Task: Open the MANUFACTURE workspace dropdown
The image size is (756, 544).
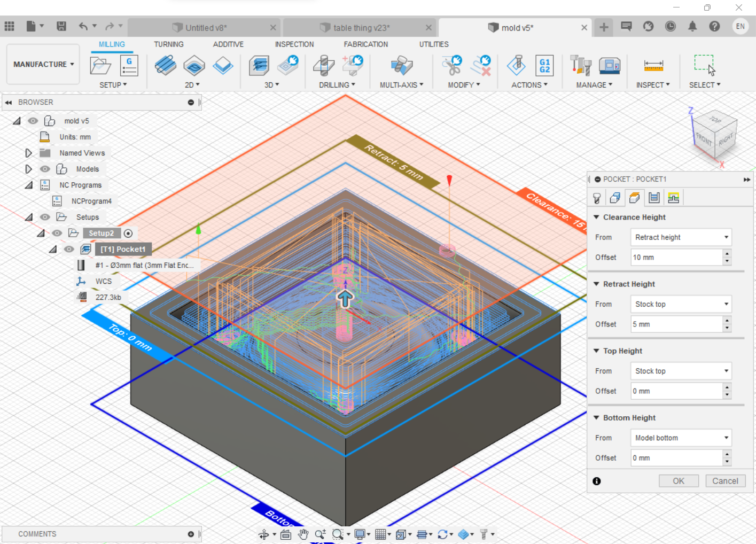Action: coord(43,64)
